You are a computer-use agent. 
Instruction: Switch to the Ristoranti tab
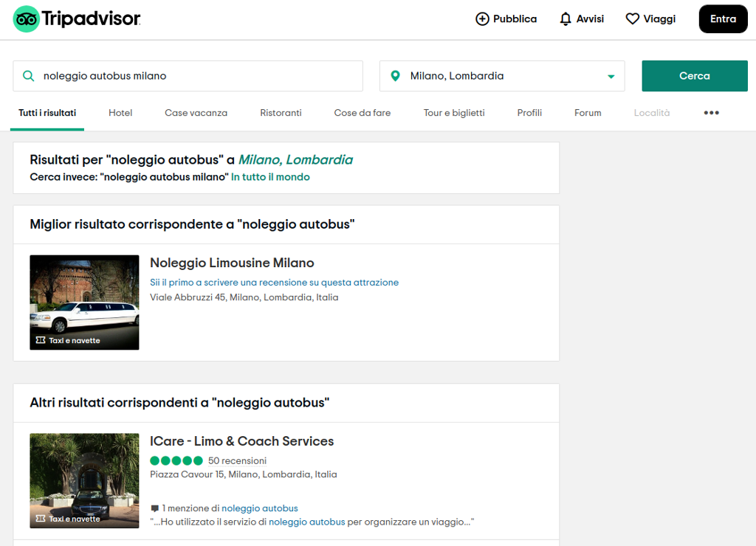coord(281,113)
